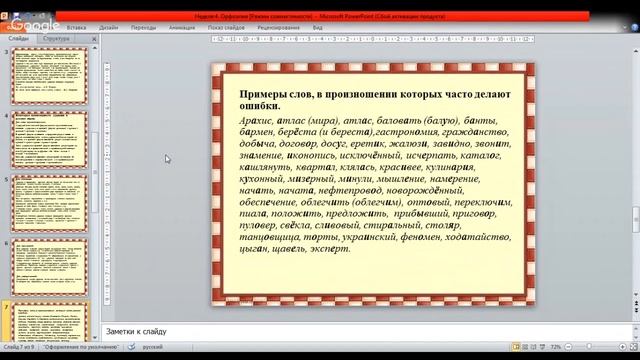Image resolution: width=640 pixels, height=360 pixels.
Task: Click the theme name in status bar
Action: point(81,347)
